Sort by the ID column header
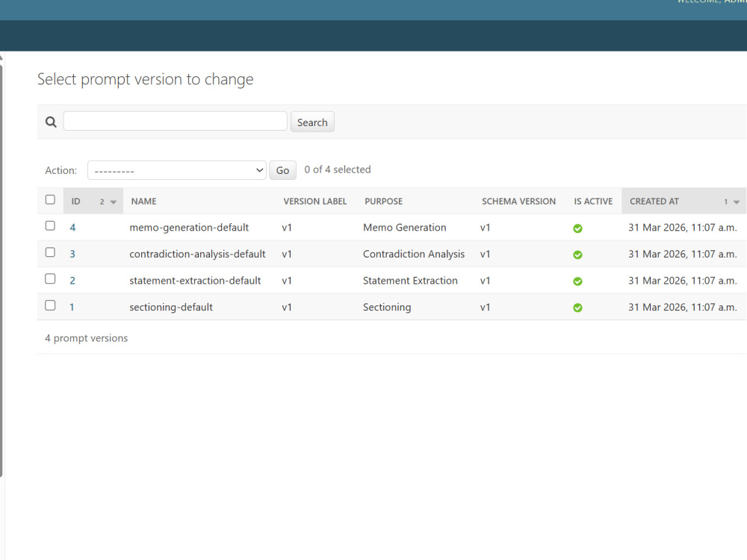The height and width of the screenshot is (560, 747). coord(75,202)
